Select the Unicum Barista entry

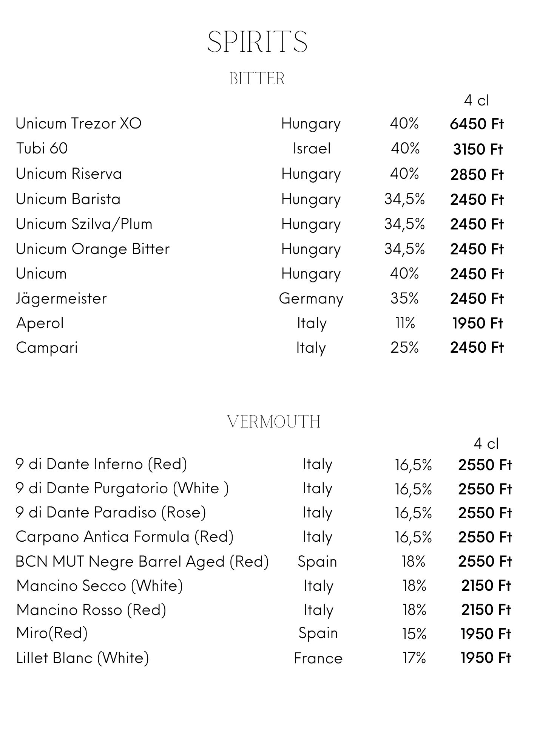click(68, 199)
